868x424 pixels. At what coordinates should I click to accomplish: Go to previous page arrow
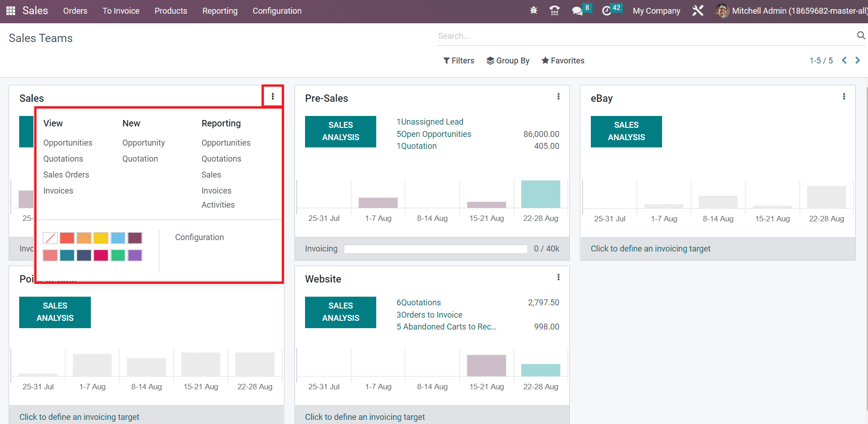844,60
